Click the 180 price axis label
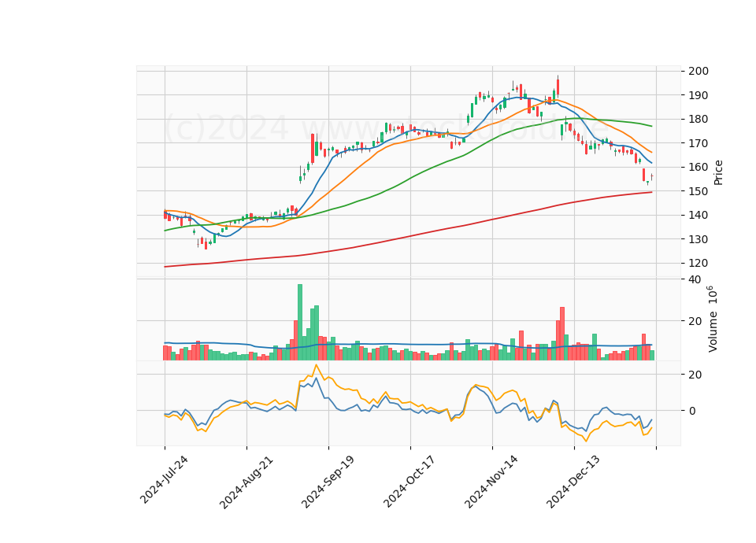Viewport: 756px width, 543px height. point(699,119)
